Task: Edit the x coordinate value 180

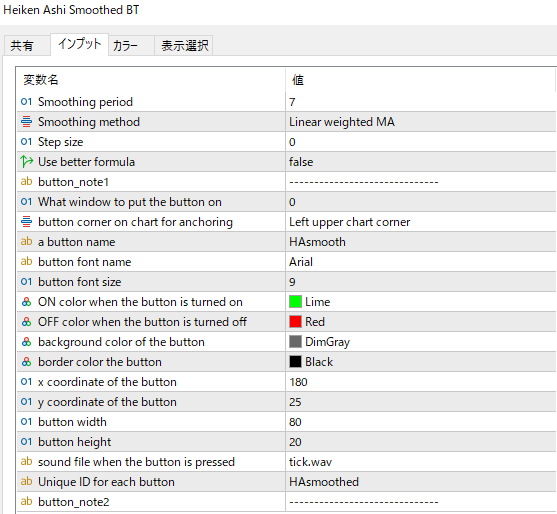Action: pyautogui.click(x=421, y=382)
